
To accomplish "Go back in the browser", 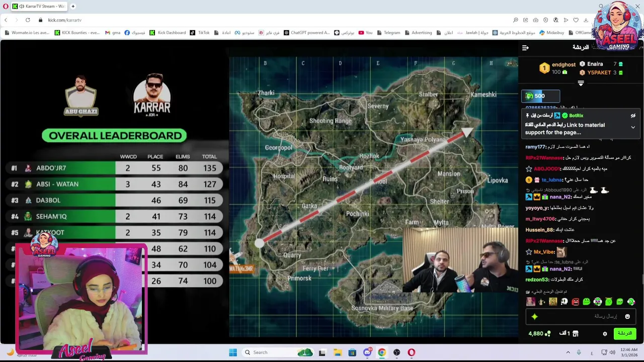I will 6,20.
